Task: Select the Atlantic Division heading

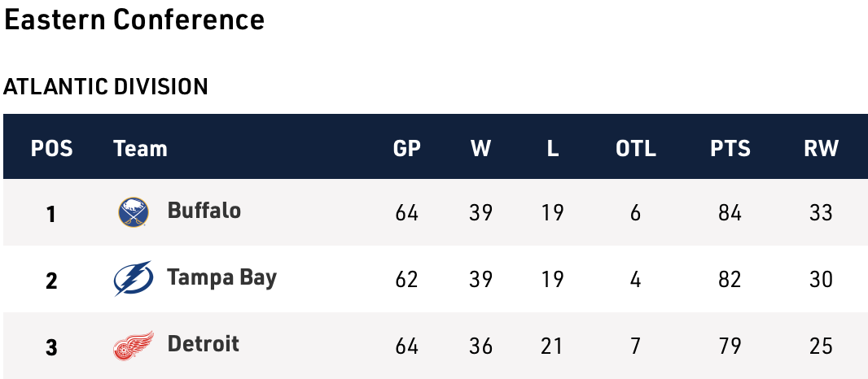Action: pos(106,86)
